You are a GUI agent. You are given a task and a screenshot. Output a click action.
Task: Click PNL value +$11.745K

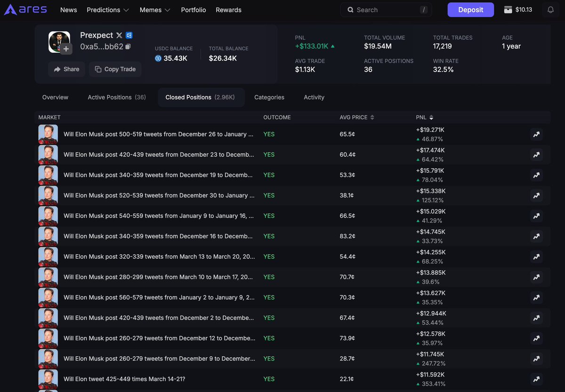(x=431, y=354)
